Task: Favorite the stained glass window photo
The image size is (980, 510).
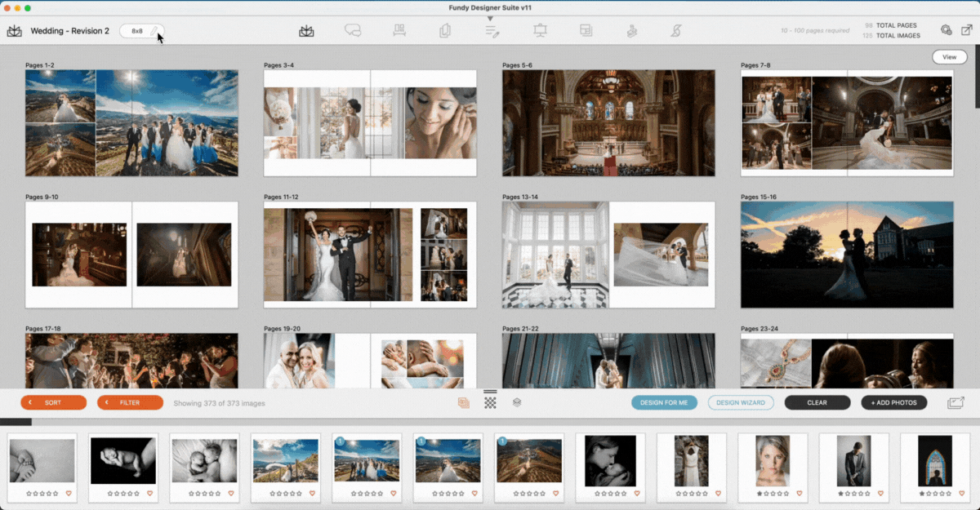Action: pyautogui.click(x=961, y=493)
